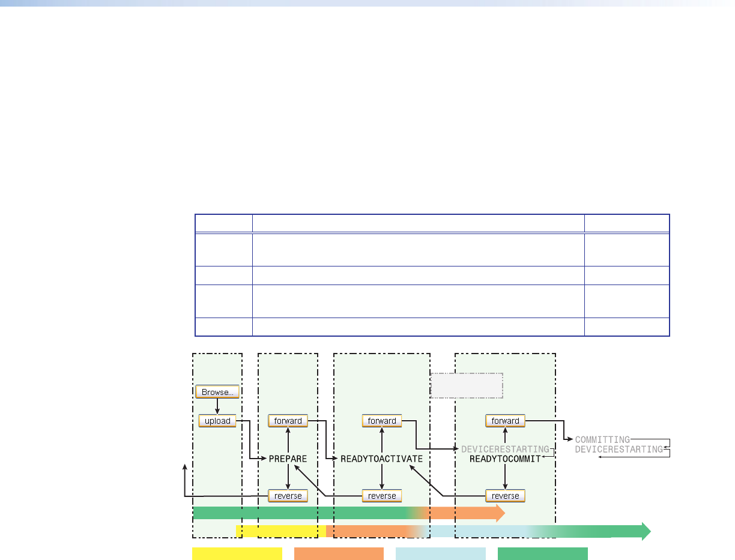Click the Browse... button

217,392
